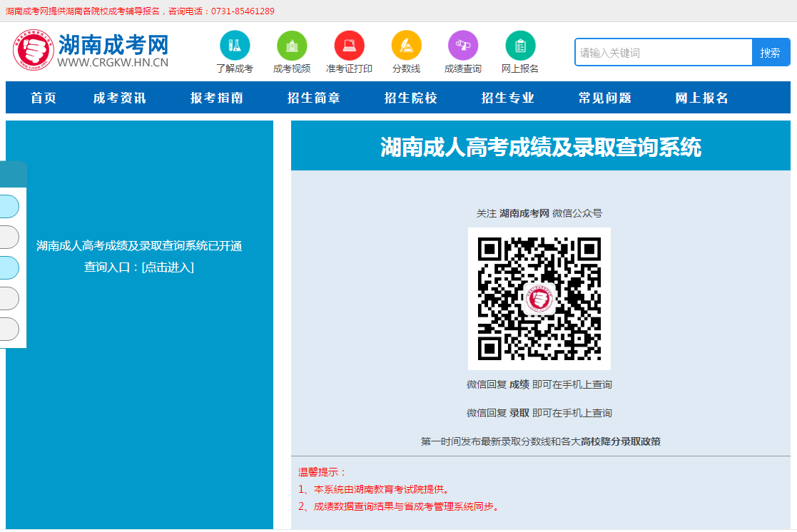Click the [点击进入] query entrance link

168,267
